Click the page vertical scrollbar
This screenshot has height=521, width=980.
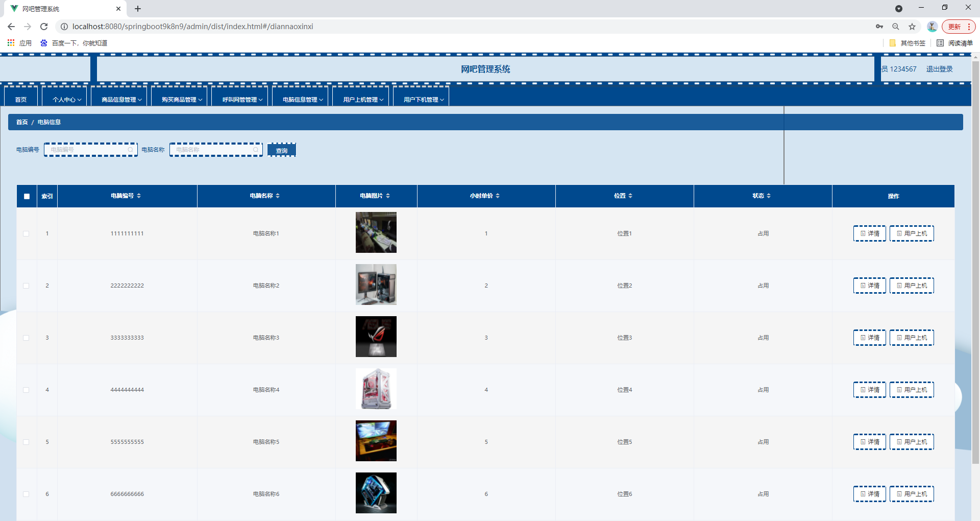tap(975, 263)
